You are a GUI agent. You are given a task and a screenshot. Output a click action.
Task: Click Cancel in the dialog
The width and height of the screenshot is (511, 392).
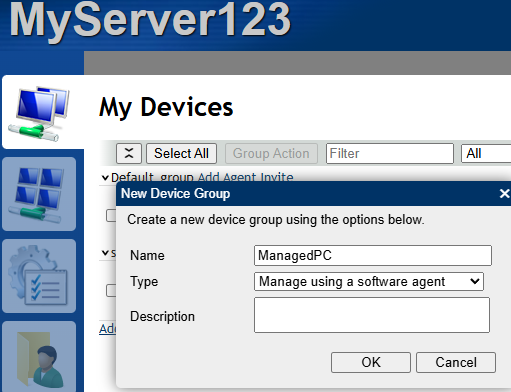click(456, 362)
